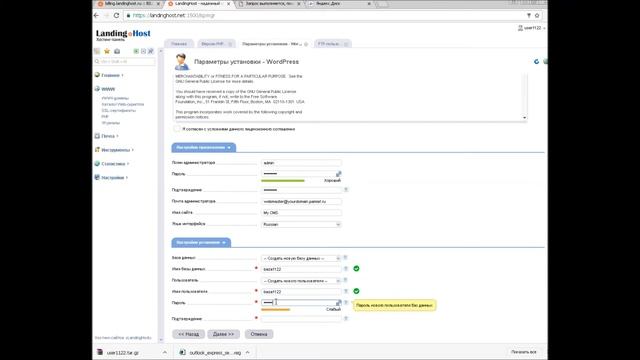Expand the Инструменты sidebar section

(x=115, y=150)
